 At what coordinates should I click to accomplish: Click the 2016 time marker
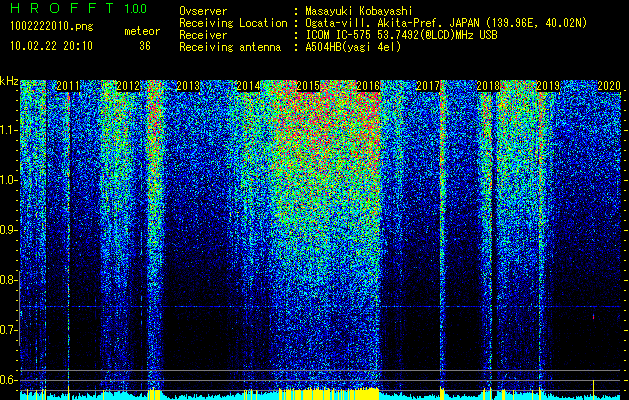click(x=368, y=86)
